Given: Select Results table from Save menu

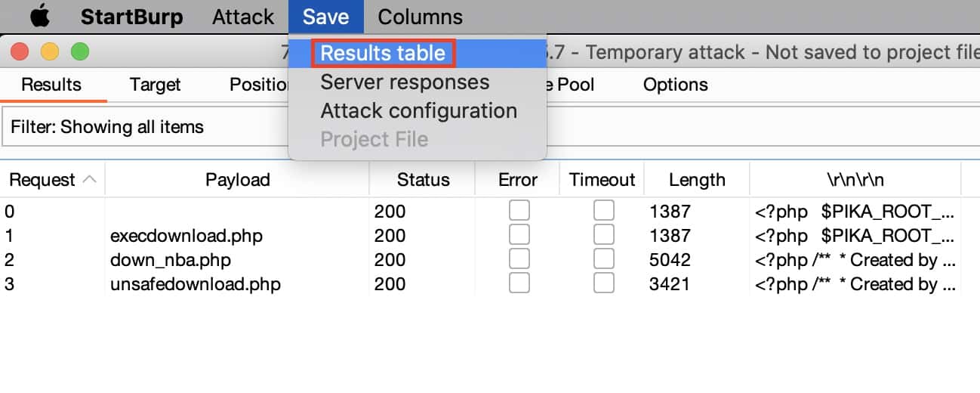Looking at the screenshot, I should [383, 54].
